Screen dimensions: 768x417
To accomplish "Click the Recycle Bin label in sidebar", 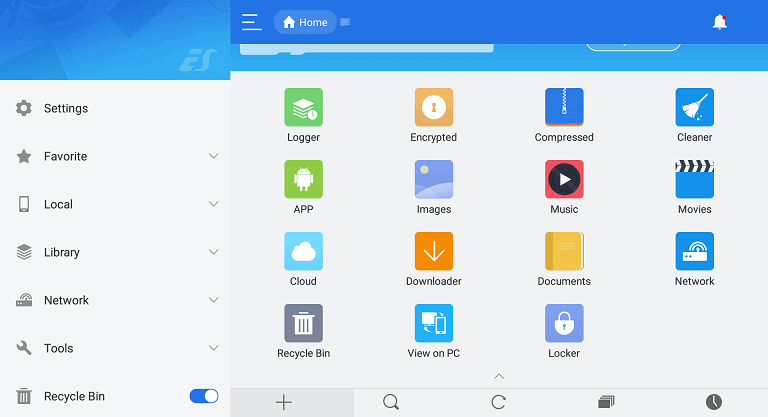I will point(74,396).
